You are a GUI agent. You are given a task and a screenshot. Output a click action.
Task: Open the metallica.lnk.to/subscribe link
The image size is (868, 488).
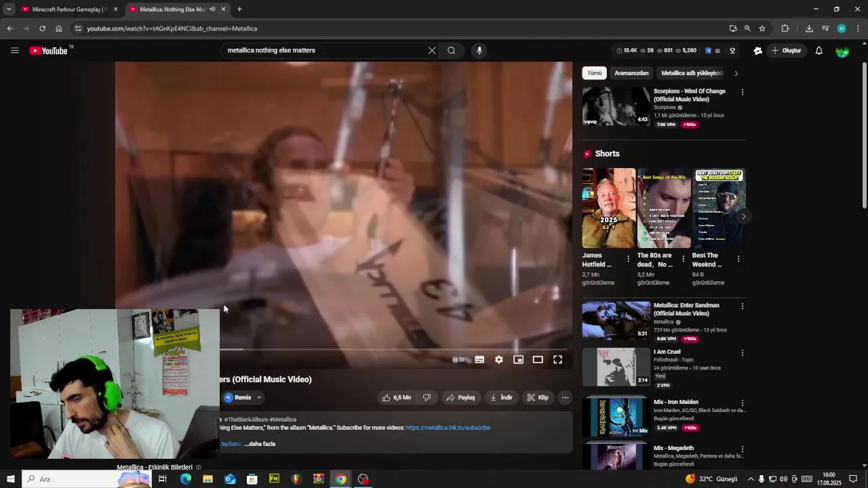pyautogui.click(x=448, y=428)
